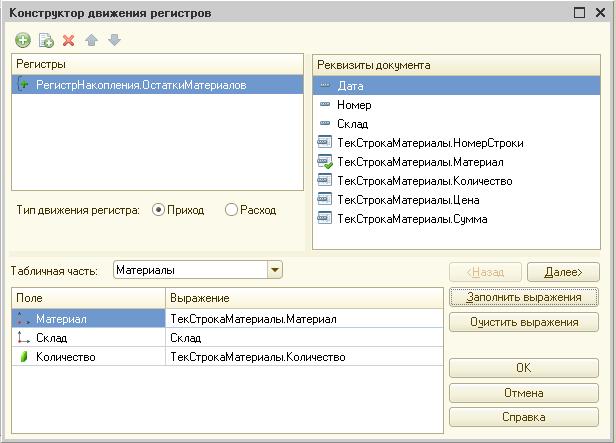Select ТекСтрокаМатериалы.Материал in attributes list
616x443 pixels.
coord(456,161)
